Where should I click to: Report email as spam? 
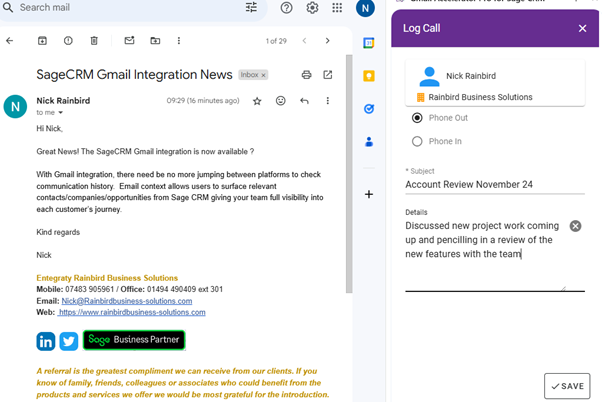point(68,40)
